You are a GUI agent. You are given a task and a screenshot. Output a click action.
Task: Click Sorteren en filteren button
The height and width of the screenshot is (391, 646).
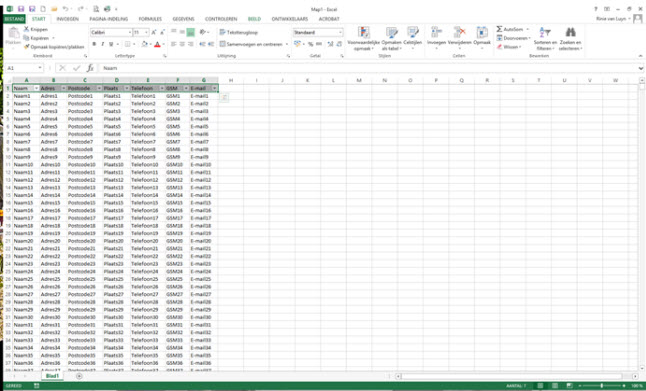point(545,39)
